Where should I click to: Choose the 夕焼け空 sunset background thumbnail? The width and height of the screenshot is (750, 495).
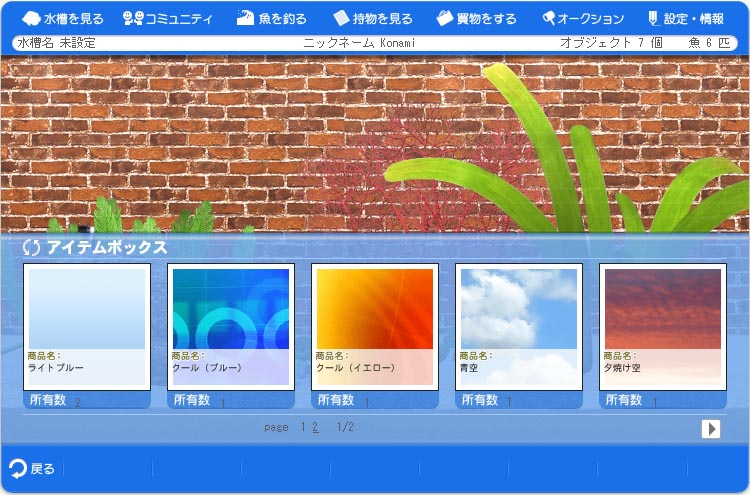click(x=663, y=308)
